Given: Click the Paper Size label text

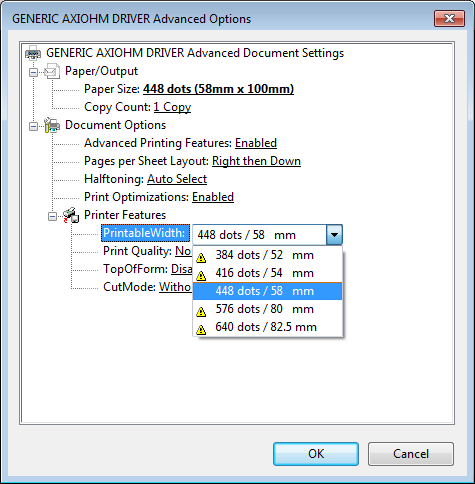Looking at the screenshot, I should pos(112,89).
